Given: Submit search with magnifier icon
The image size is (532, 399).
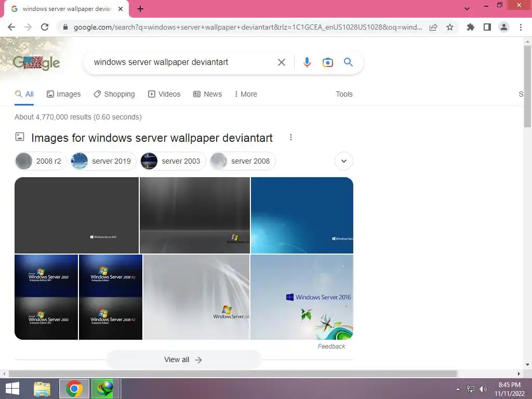Looking at the screenshot, I should point(348,62).
